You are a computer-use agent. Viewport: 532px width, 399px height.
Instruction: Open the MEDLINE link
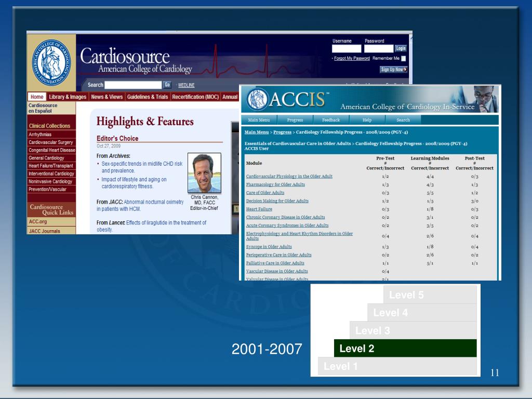click(187, 85)
